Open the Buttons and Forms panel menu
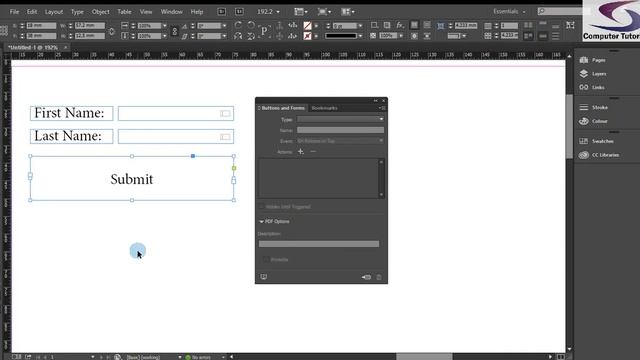This screenshot has width=640, height=360. pos(381,108)
